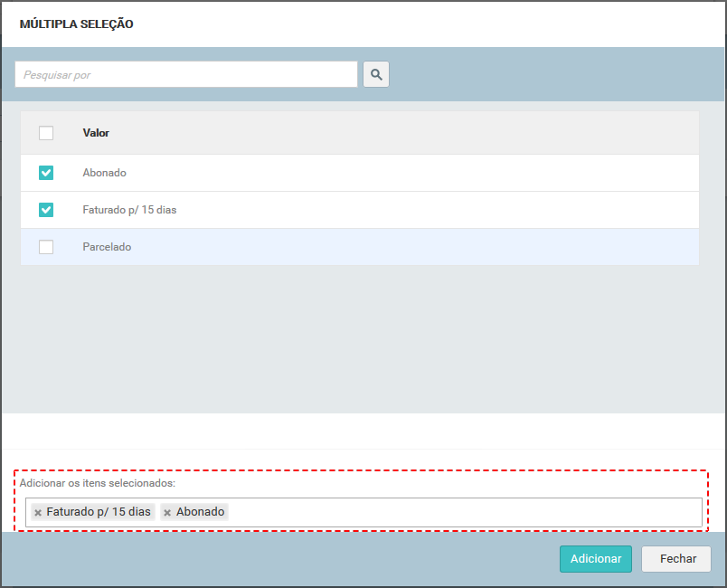Click the Faturado p/ 15 dias tag label
Image resolution: width=727 pixels, height=588 pixels.
point(99,511)
